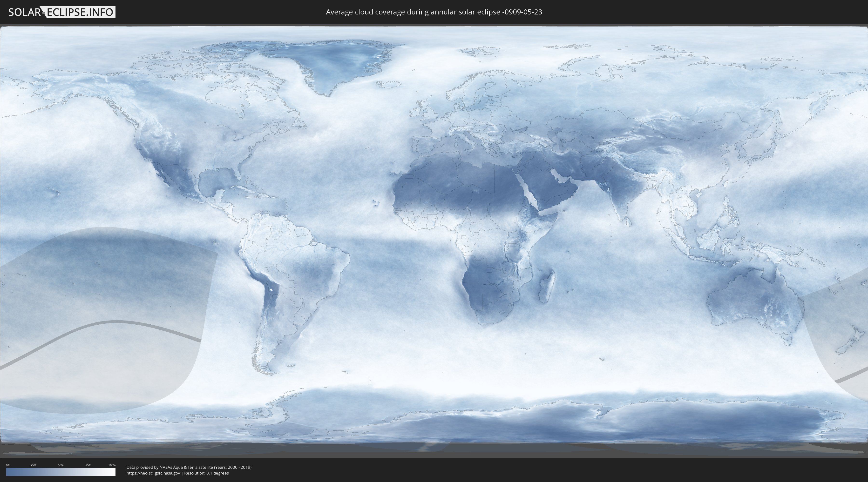
Task: Click the 0% legend label
Action: pos(8,465)
